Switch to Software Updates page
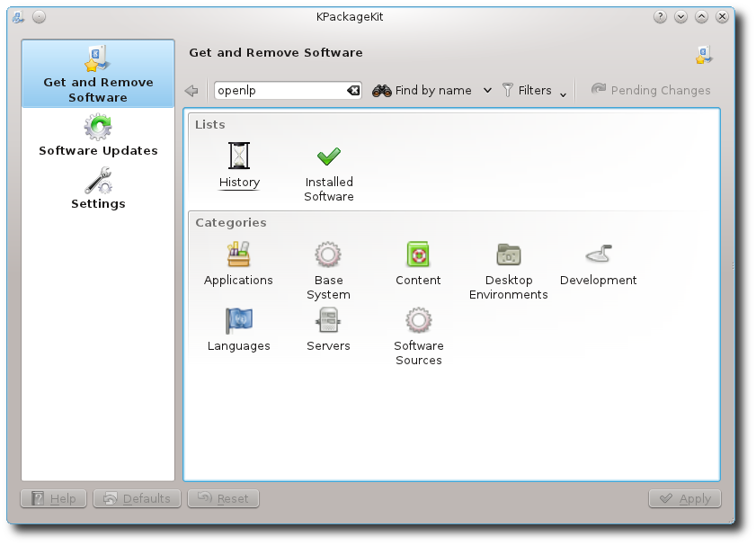The height and width of the screenshot is (545, 756). click(98, 135)
